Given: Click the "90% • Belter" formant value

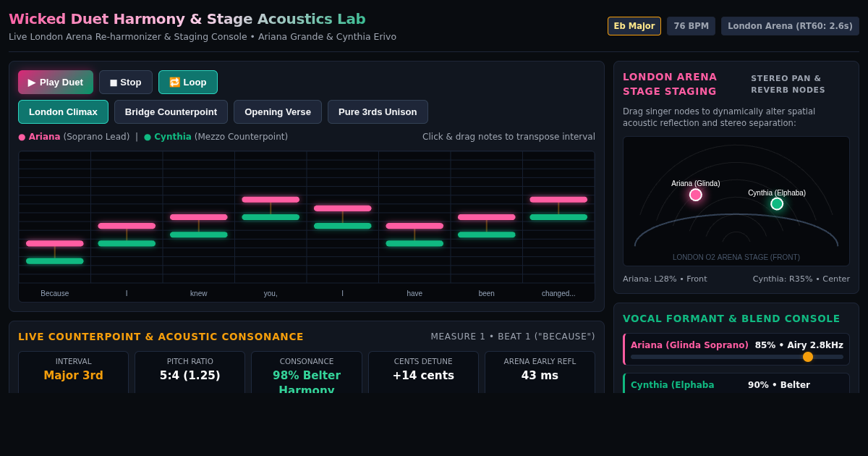Looking at the screenshot, I should [779, 385].
